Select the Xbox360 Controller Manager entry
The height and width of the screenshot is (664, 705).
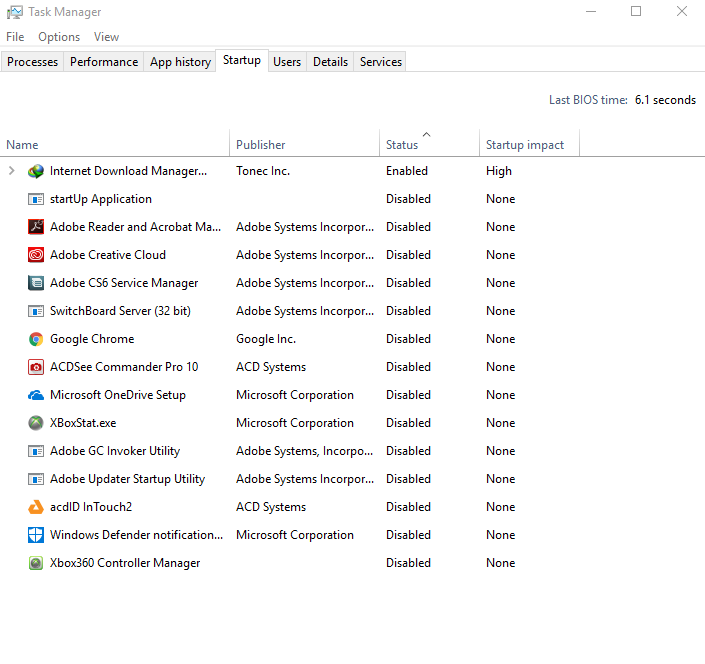click(x=125, y=563)
